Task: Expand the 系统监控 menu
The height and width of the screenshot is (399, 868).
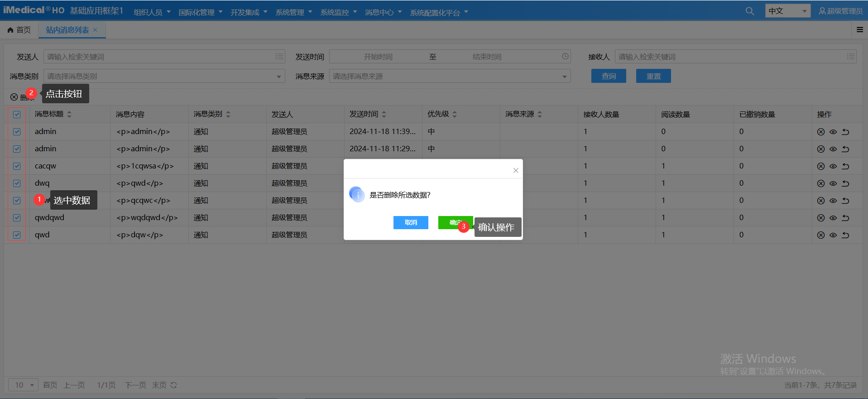Action: 339,12
